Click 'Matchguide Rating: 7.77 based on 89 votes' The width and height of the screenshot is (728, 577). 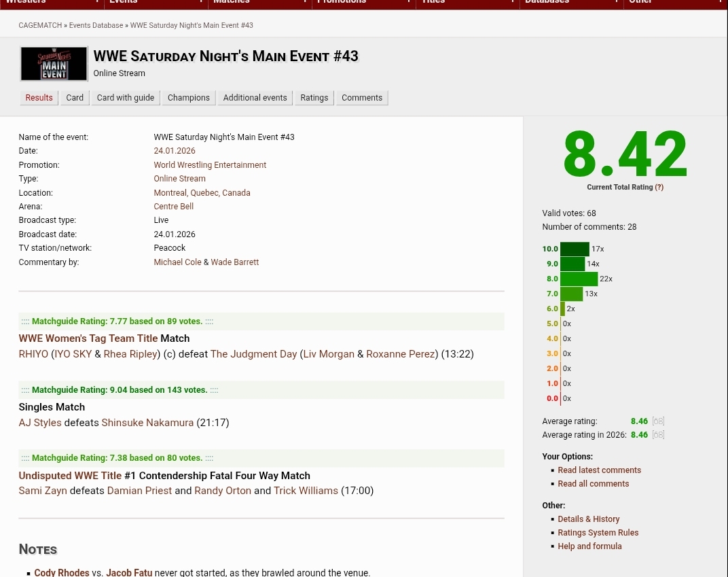pyautogui.click(x=117, y=321)
